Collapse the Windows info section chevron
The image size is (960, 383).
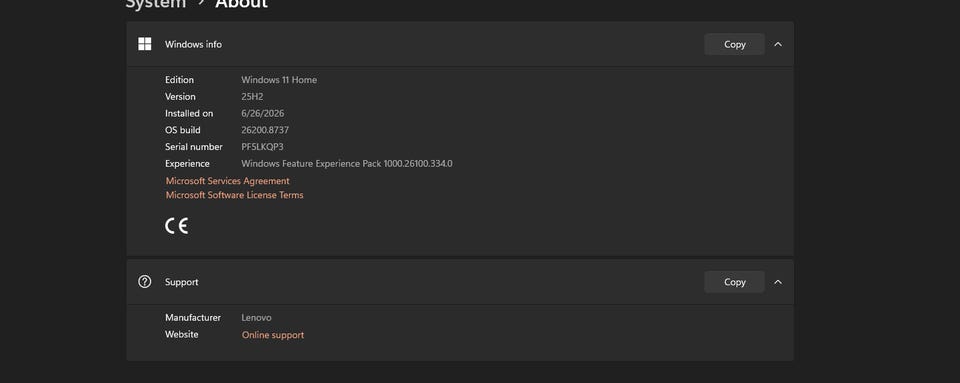tap(778, 44)
